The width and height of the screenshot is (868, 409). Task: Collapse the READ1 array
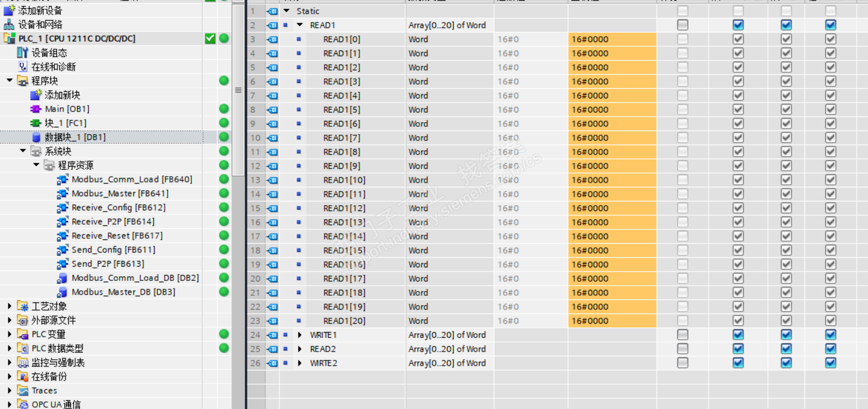(300, 25)
